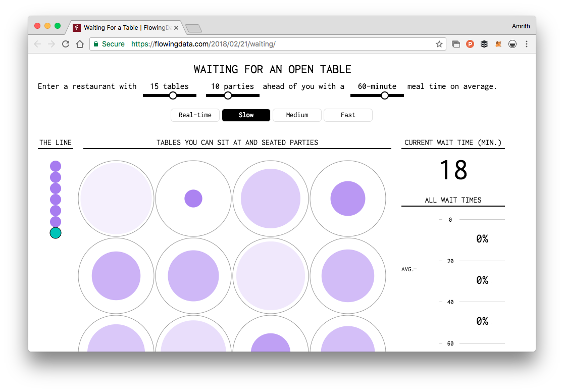Image resolution: width=564 pixels, height=392 pixels.
Task: Click the browser back arrow
Action: (37, 44)
